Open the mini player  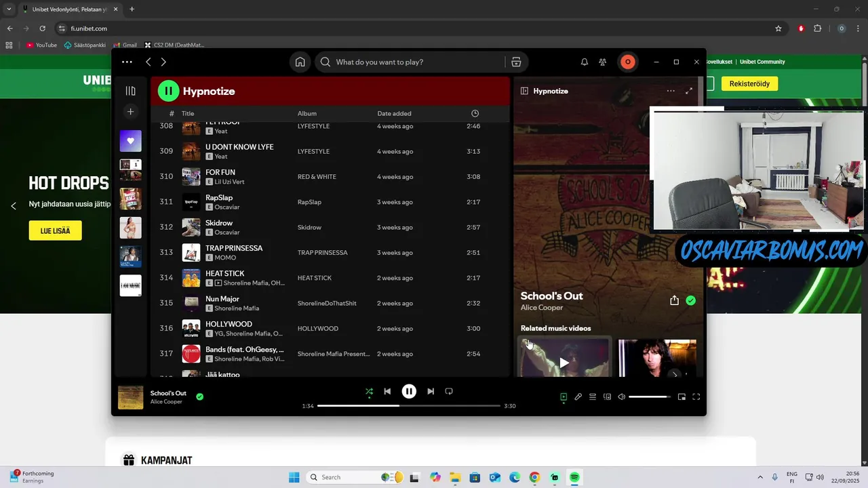(682, 397)
